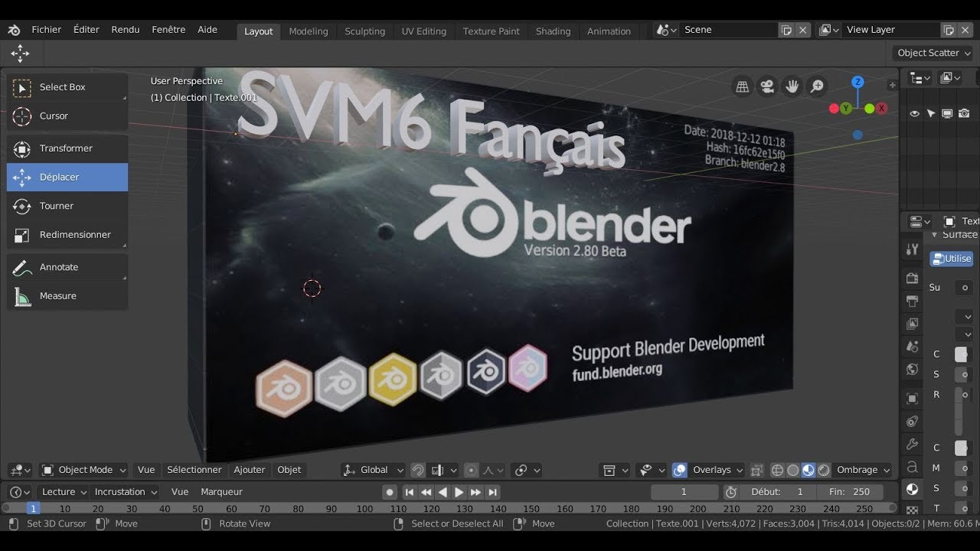The width and height of the screenshot is (980, 551).
Task: Toggle outliner eye visibility filter
Action: pos(914,114)
